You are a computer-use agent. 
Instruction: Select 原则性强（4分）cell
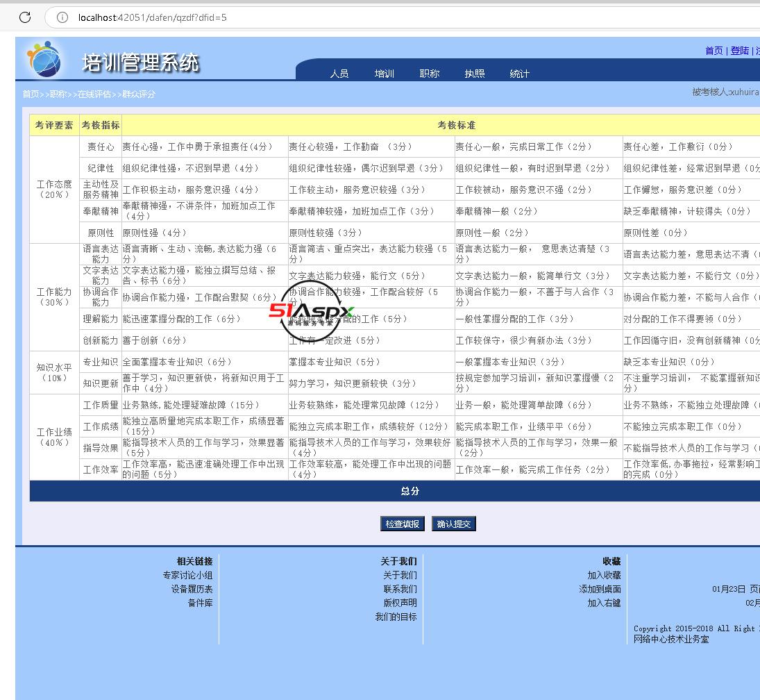tap(205, 233)
